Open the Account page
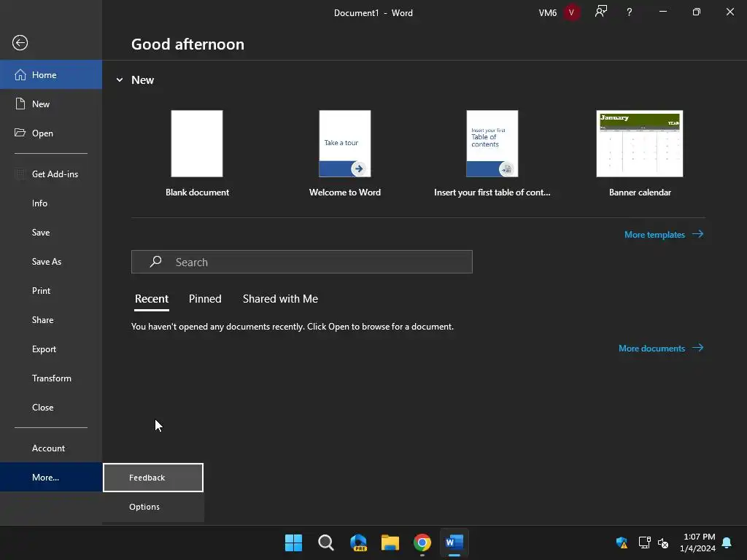This screenshot has width=747, height=560. 51,448
